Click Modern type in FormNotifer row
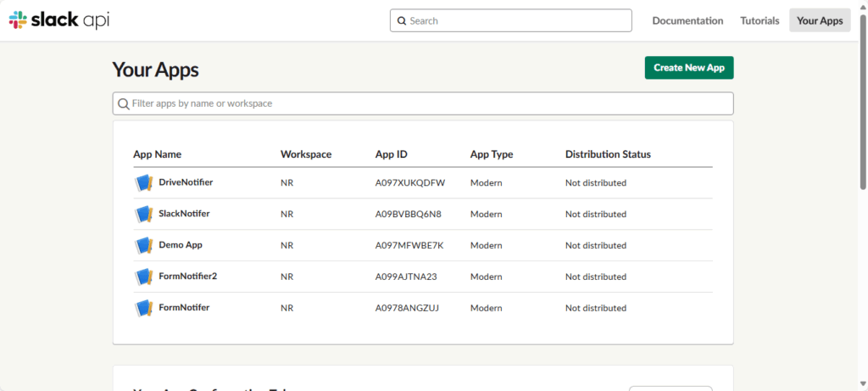 (487, 308)
